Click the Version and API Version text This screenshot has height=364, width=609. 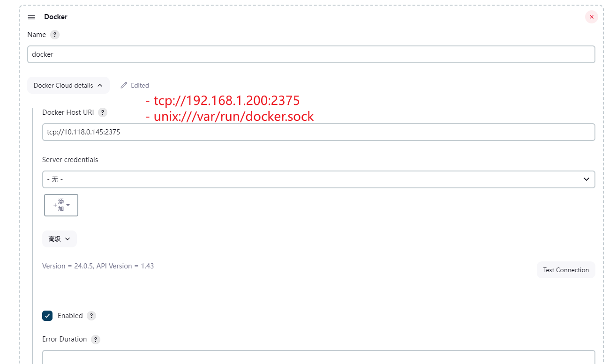click(x=98, y=266)
